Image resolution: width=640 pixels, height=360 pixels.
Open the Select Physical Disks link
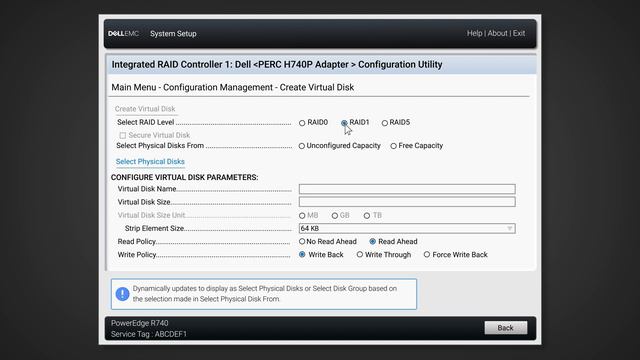pyautogui.click(x=150, y=162)
